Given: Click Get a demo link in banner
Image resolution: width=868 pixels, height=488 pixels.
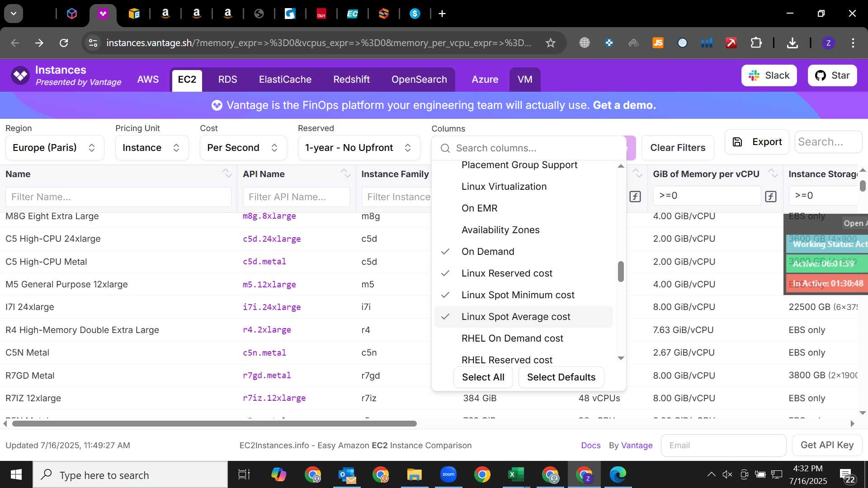Looking at the screenshot, I should point(624,105).
